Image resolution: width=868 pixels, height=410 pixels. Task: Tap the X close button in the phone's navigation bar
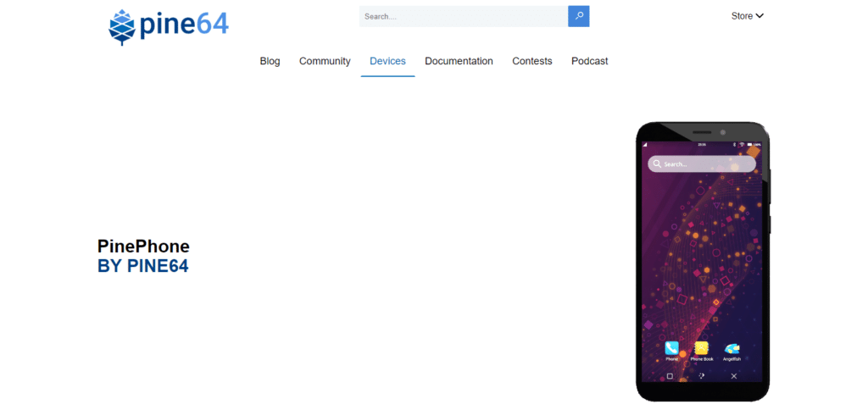[x=734, y=376]
